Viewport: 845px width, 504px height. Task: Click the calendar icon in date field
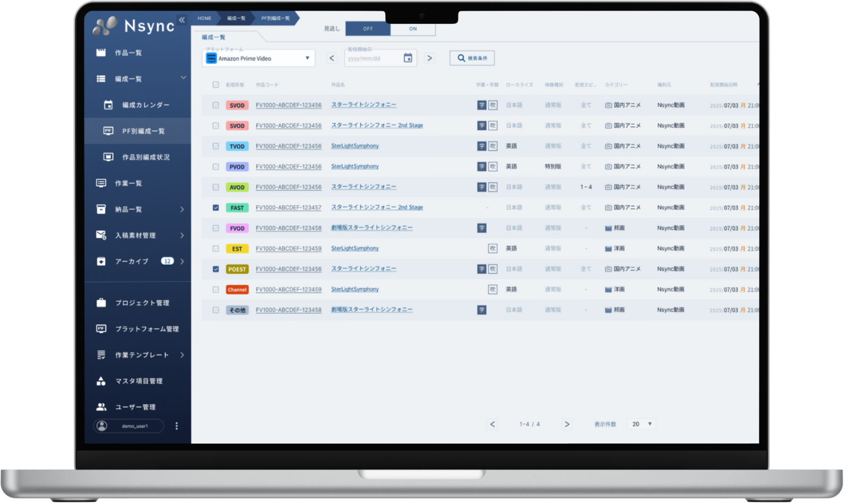(408, 58)
